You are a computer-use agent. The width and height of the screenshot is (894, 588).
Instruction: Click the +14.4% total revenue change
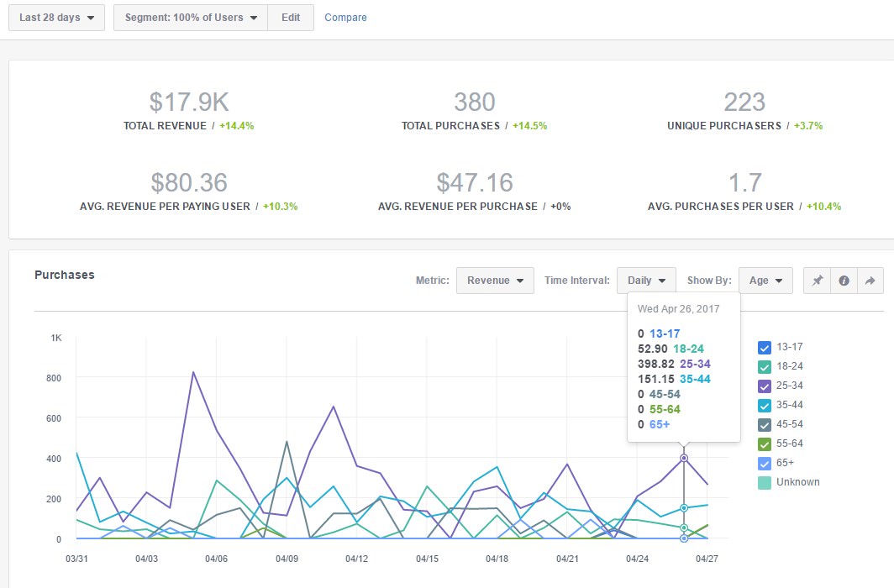point(237,126)
